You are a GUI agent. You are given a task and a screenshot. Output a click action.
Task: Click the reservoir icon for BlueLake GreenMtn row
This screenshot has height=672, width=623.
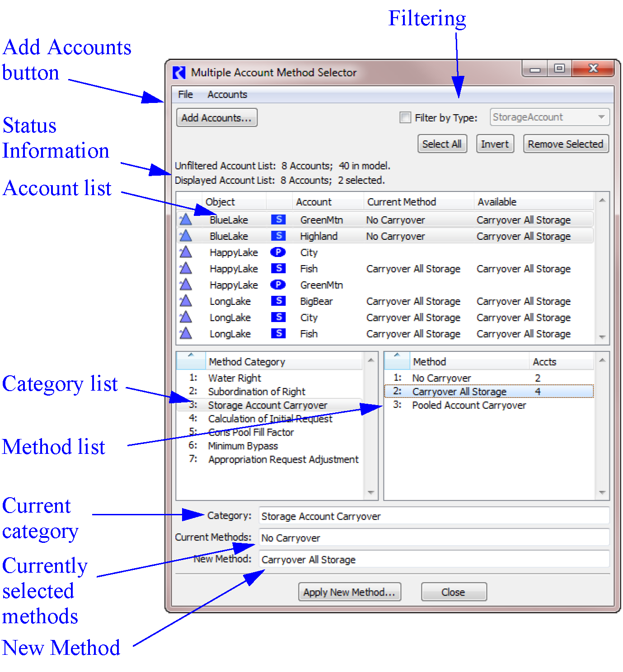click(x=185, y=220)
